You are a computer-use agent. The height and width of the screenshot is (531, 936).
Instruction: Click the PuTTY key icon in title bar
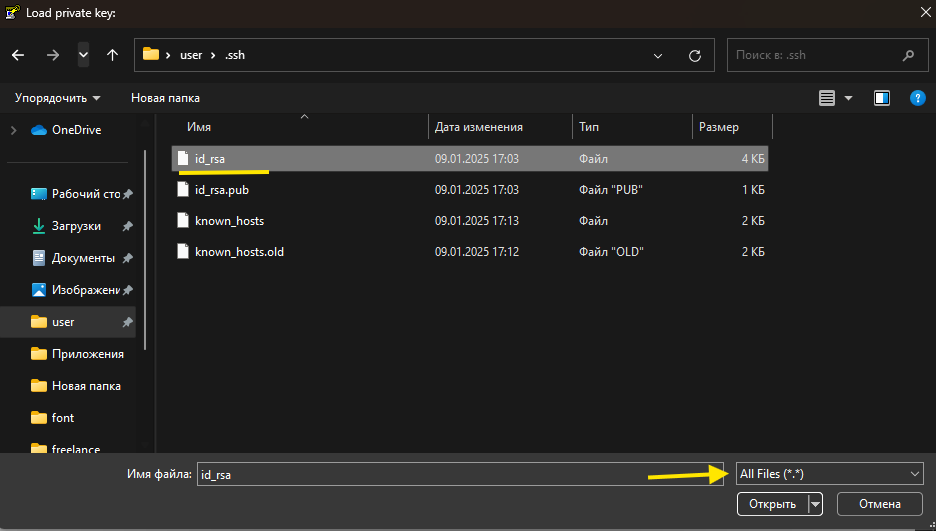tap(13, 13)
